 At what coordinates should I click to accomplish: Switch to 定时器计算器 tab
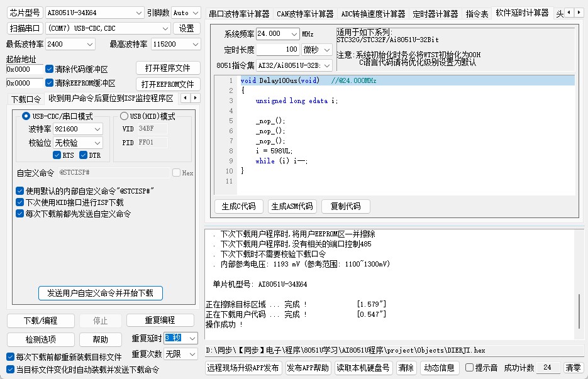coord(435,14)
